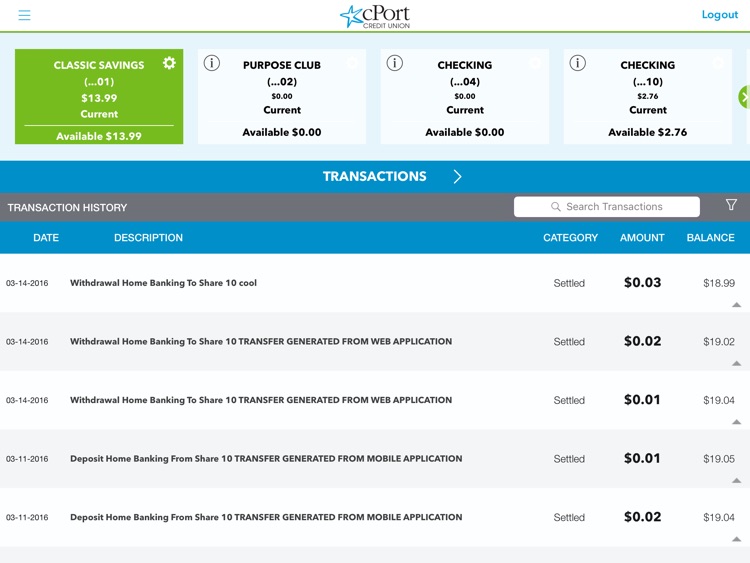Expand the $18.99 balance transaction row

point(737,305)
